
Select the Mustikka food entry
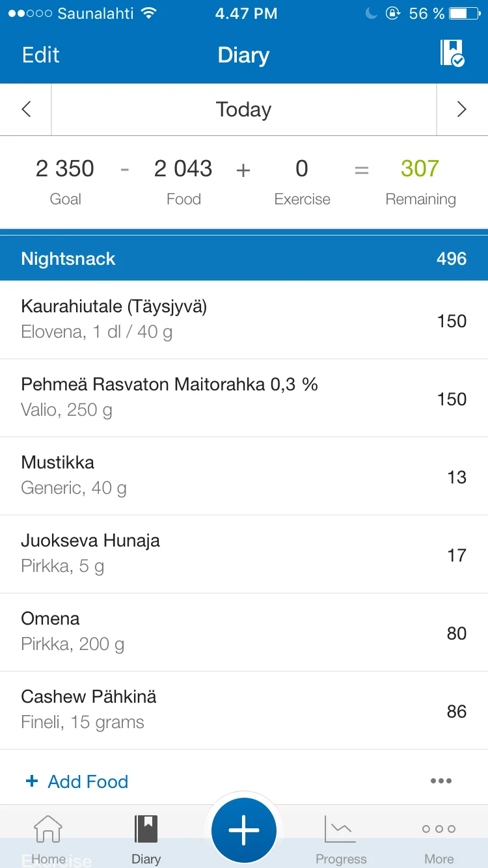[x=244, y=476]
